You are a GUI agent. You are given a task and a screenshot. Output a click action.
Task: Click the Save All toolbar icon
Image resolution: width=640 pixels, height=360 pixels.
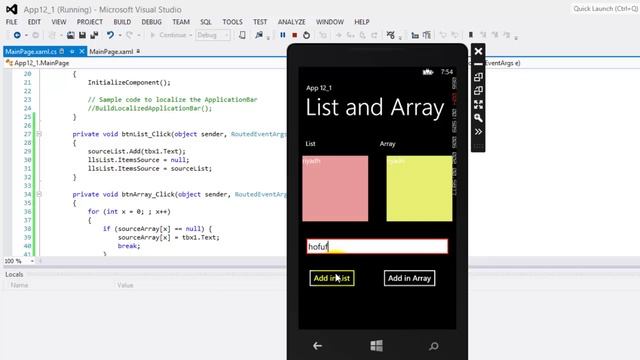point(94,36)
